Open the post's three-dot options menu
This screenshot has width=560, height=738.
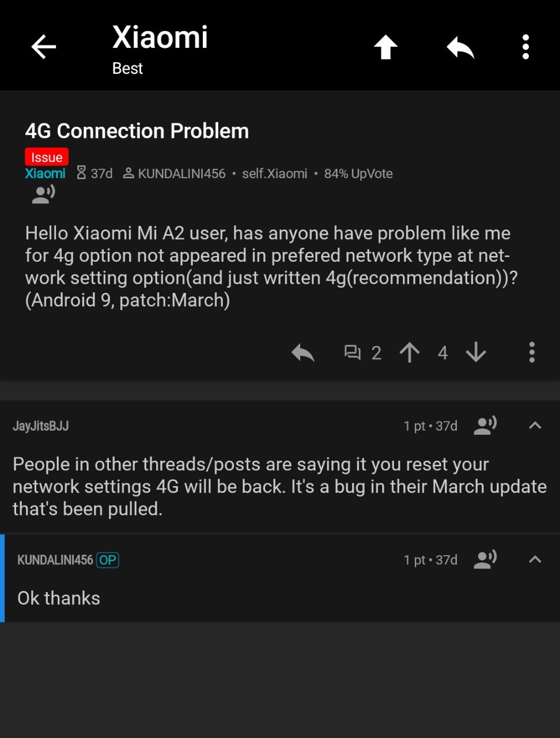[532, 352]
